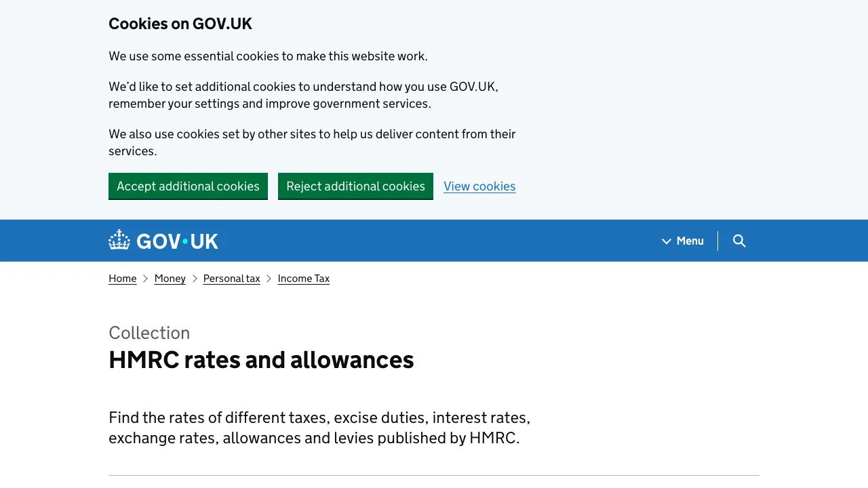The image size is (868, 488).
Task: Click the breadcrumb chevron after Money
Action: (x=195, y=279)
